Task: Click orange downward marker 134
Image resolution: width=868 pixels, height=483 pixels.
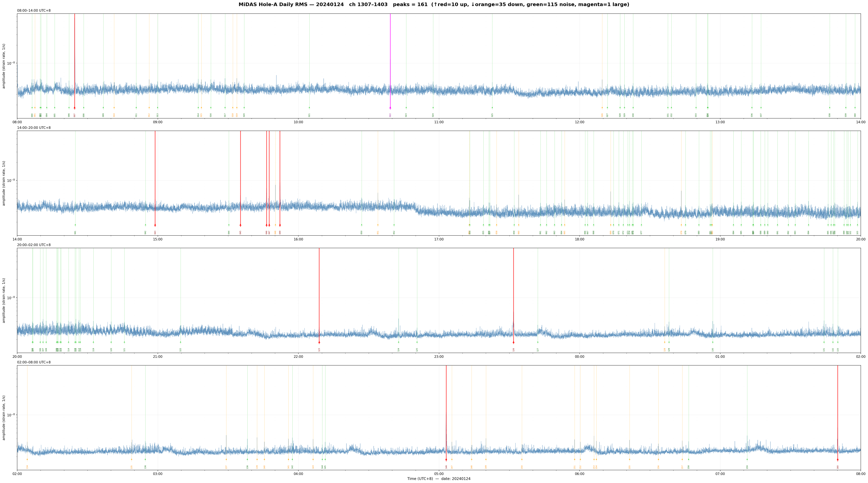Action: pos(27,459)
